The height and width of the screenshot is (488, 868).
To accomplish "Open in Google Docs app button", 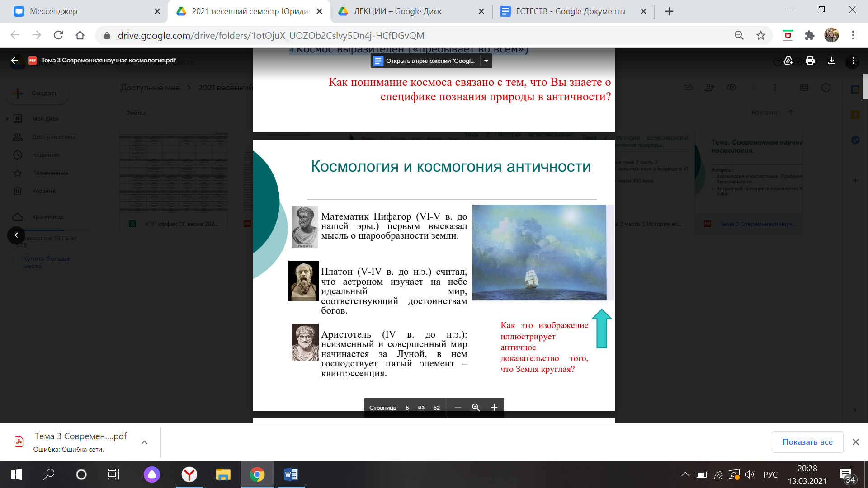I will (x=425, y=61).
